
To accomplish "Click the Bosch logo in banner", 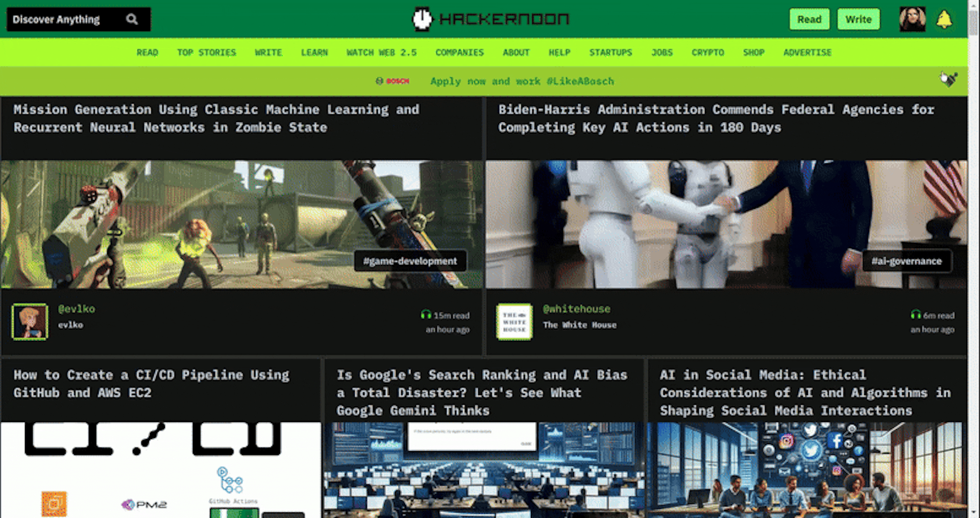I will tap(393, 81).
